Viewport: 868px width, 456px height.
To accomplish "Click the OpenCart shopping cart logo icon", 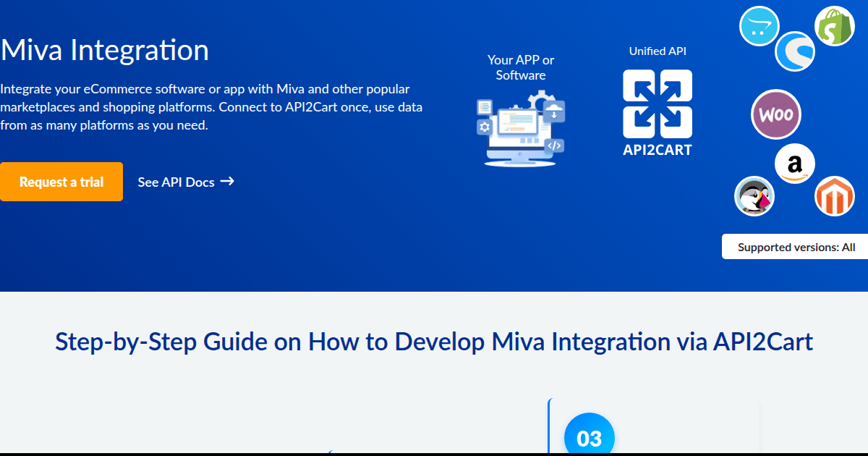I will [759, 26].
